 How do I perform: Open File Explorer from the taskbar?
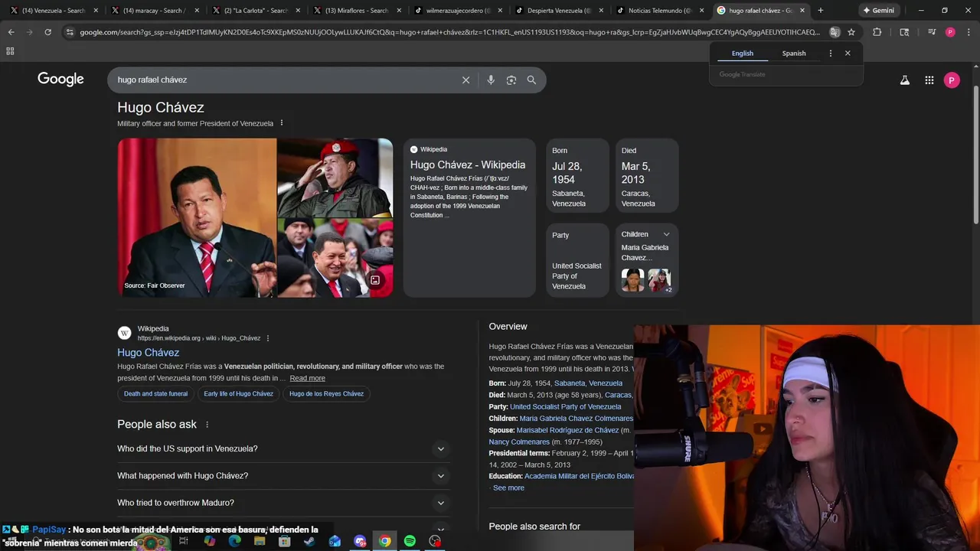coord(260,541)
